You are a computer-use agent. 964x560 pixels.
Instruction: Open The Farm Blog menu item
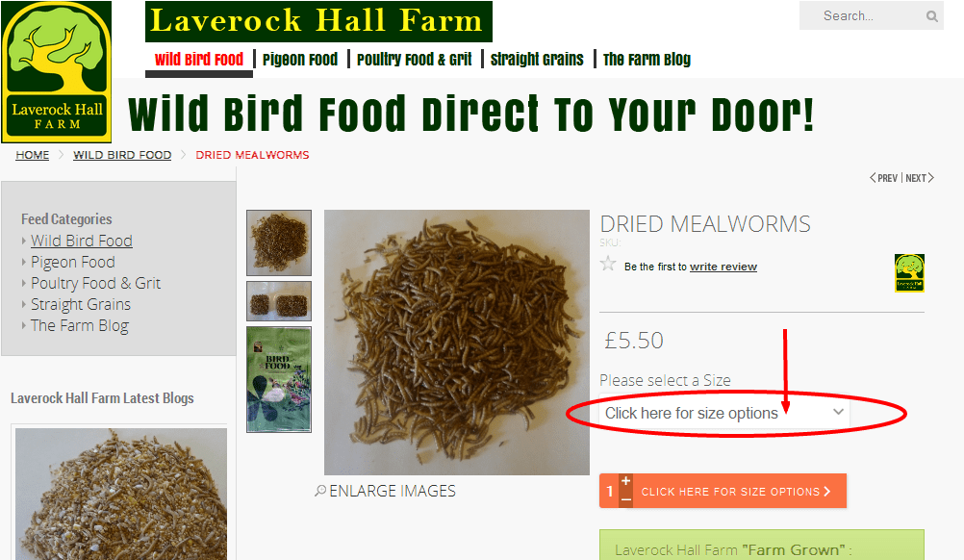pyautogui.click(x=647, y=59)
